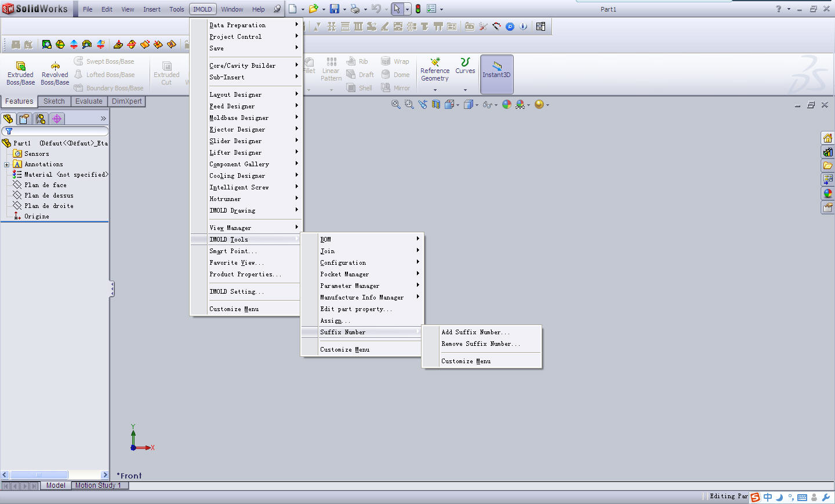Select the Revolved Boss/Base tool
The height and width of the screenshot is (504, 835).
pyautogui.click(x=55, y=73)
